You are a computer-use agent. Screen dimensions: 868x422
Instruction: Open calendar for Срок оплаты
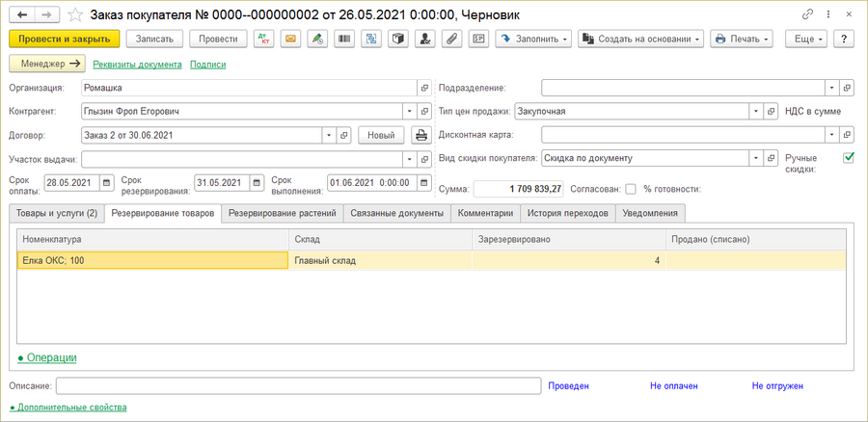tap(107, 182)
